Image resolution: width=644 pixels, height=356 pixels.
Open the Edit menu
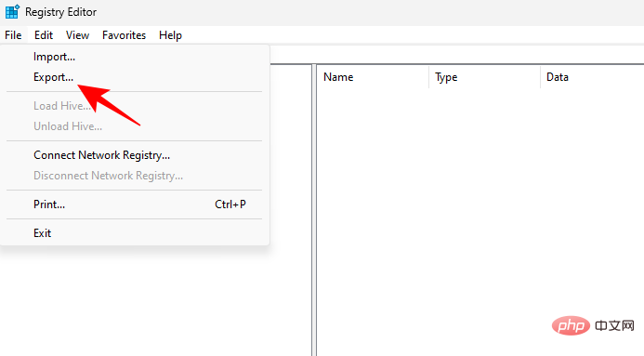pos(44,35)
